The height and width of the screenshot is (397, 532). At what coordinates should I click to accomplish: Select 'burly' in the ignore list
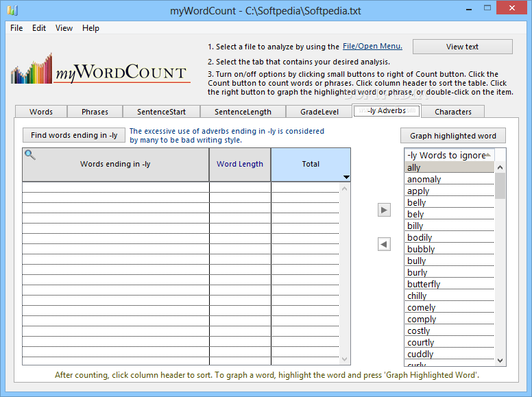coord(449,272)
